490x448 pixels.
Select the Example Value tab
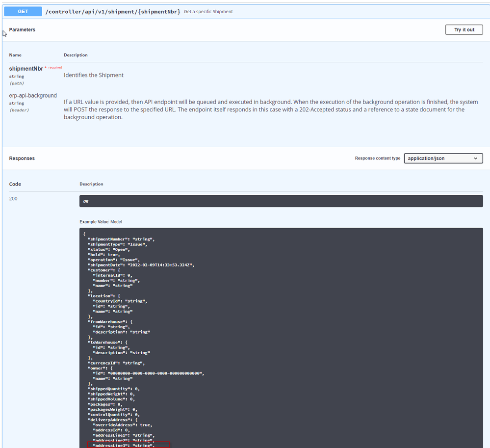94,222
